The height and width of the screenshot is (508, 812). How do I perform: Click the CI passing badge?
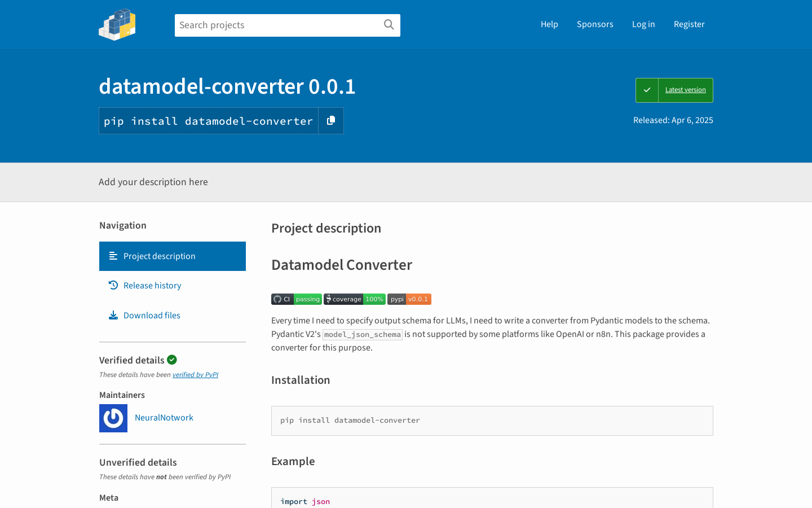(x=297, y=299)
